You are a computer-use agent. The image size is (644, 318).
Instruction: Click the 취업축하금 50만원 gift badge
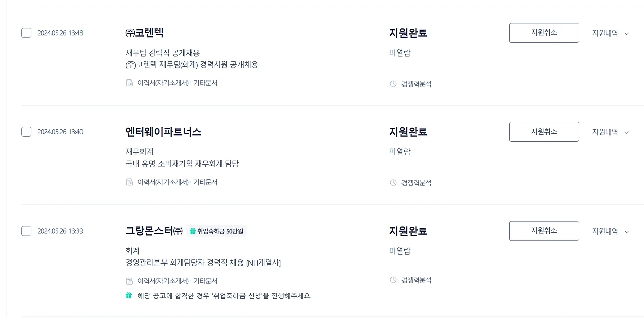point(216,231)
